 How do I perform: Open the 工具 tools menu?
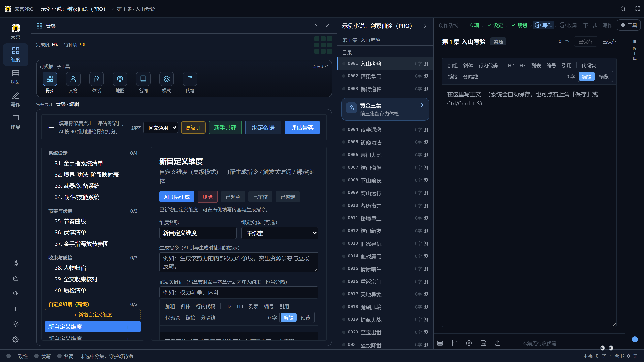pos(629,25)
